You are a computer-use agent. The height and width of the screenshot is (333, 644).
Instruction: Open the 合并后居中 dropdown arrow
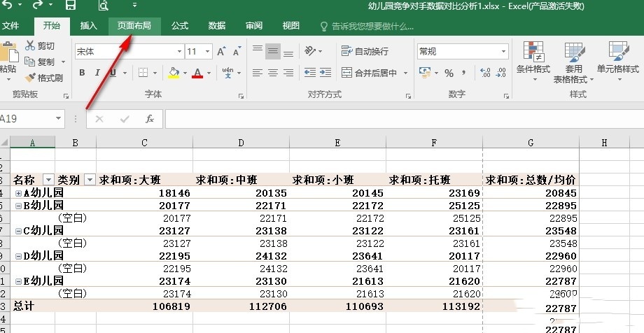pyautogui.click(x=405, y=73)
